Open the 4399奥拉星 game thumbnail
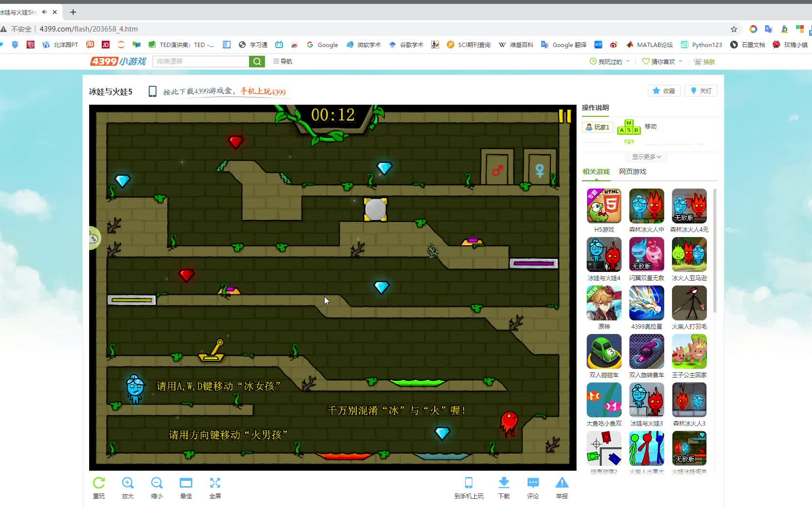The height and width of the screenshot is (508, 812). click(x=646, y=303)
